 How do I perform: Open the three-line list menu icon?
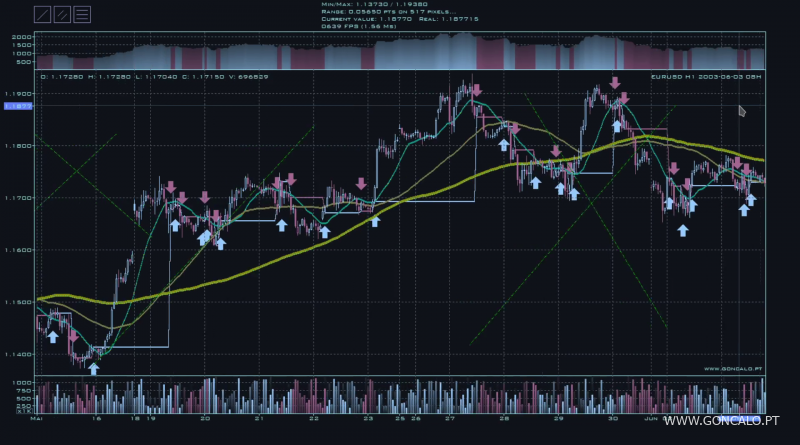(x=82, y=14)
